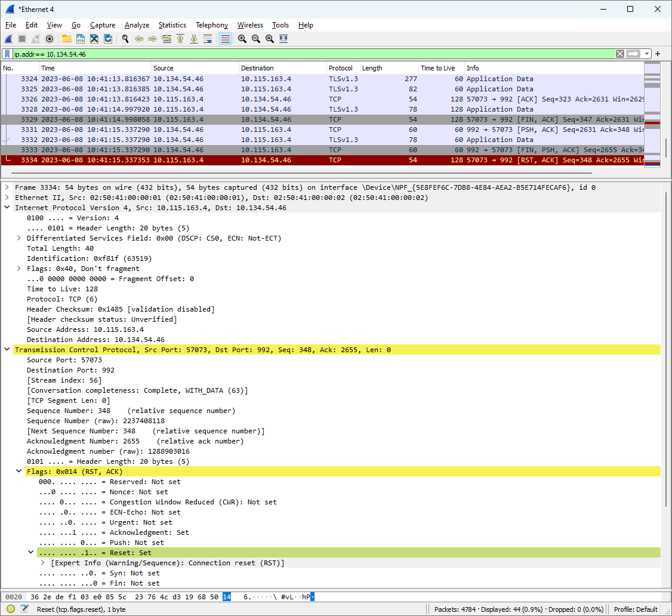
Task: Jump to the last packet
Action: (x=194, y=39)
